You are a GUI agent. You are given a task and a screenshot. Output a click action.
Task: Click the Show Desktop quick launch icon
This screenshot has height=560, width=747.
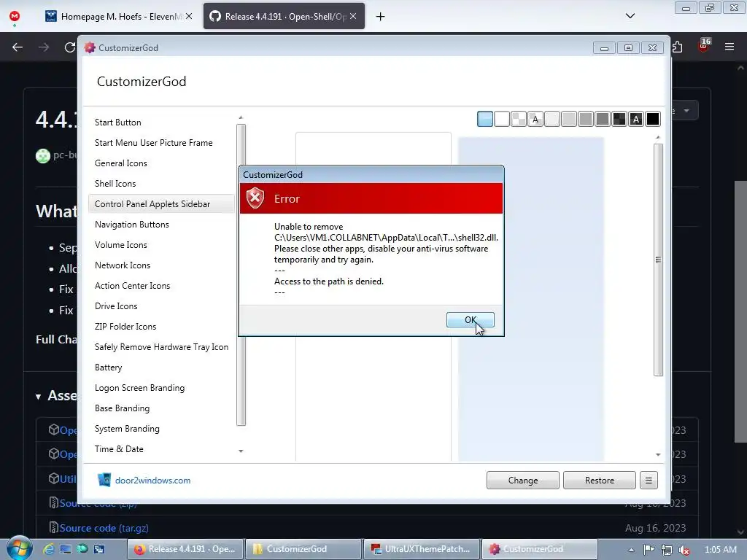[65, 549]
